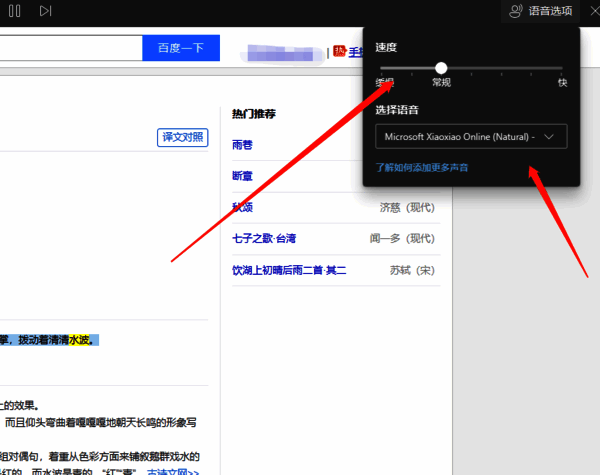Click the 常规 speed label
This screenshot has height=475, width=600.
(x=441, y=82)
